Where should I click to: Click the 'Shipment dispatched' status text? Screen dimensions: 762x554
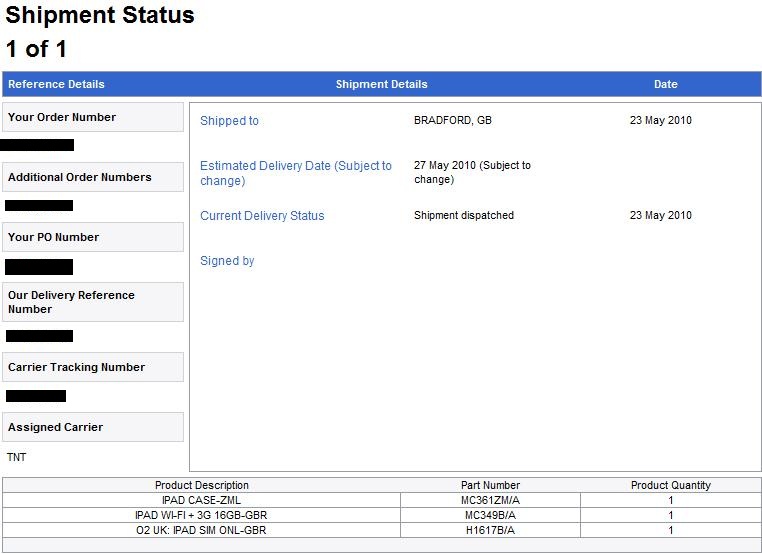click(x=463, y=216)
